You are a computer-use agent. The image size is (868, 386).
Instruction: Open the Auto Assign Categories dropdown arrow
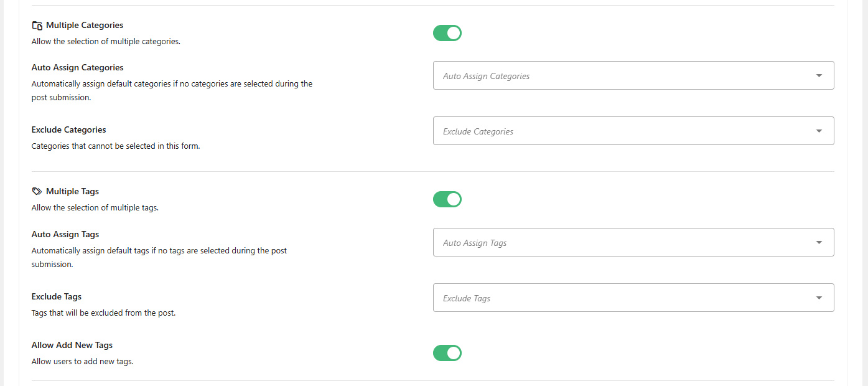(x=819, y=76)
